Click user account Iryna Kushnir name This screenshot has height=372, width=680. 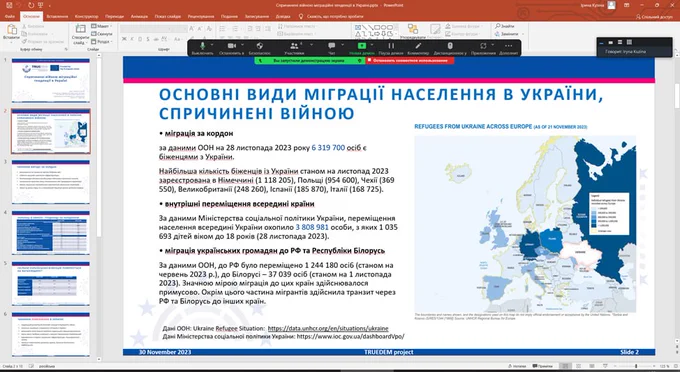[x=592, y=5]
